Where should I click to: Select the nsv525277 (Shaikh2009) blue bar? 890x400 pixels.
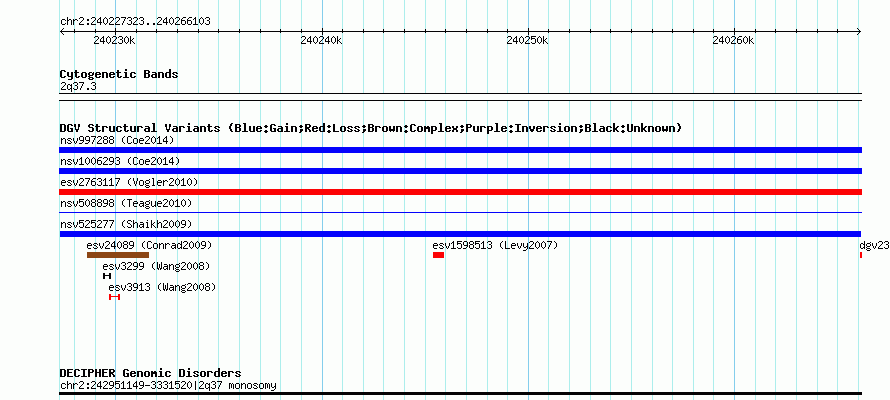pos(460,234)
